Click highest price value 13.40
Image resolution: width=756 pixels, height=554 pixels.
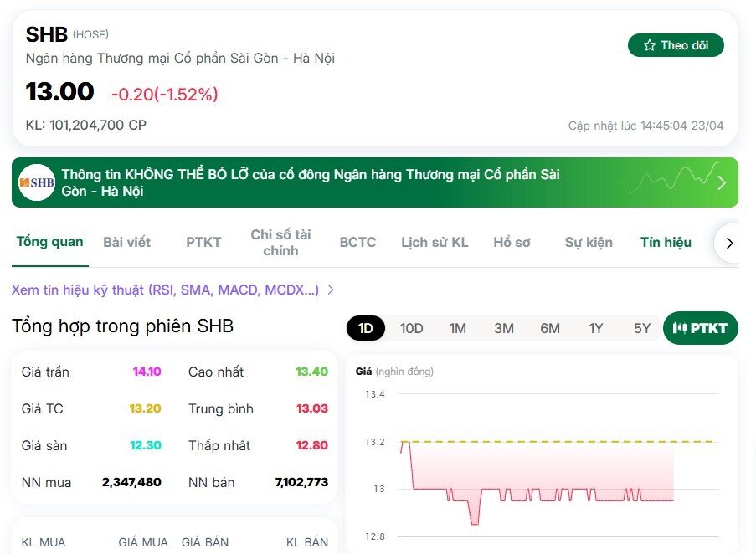tap(312, 372)
